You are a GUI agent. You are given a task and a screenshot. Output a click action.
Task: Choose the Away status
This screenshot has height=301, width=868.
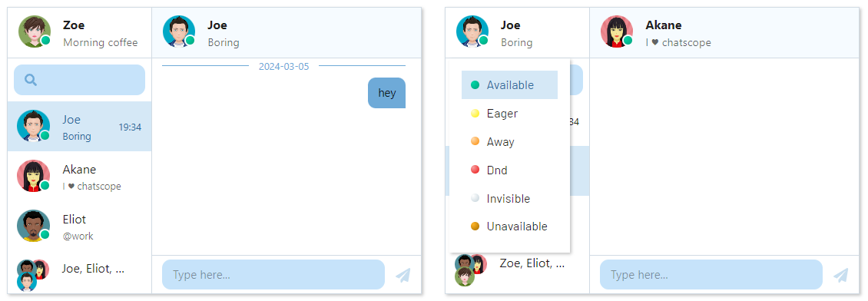pos(509,141)
